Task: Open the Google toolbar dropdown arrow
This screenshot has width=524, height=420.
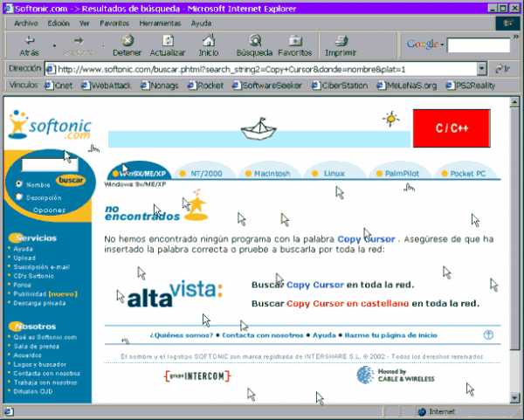Action: coord(442,45)
